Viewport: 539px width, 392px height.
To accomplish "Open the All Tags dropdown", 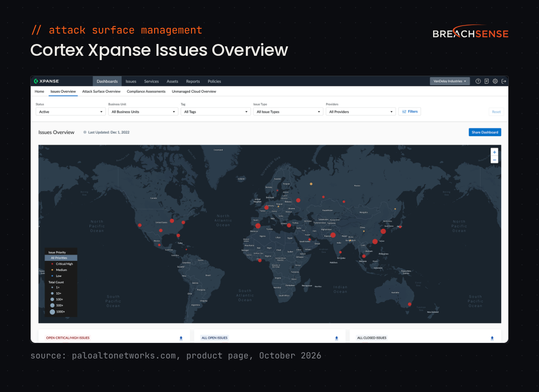I will tap(216, 112).
